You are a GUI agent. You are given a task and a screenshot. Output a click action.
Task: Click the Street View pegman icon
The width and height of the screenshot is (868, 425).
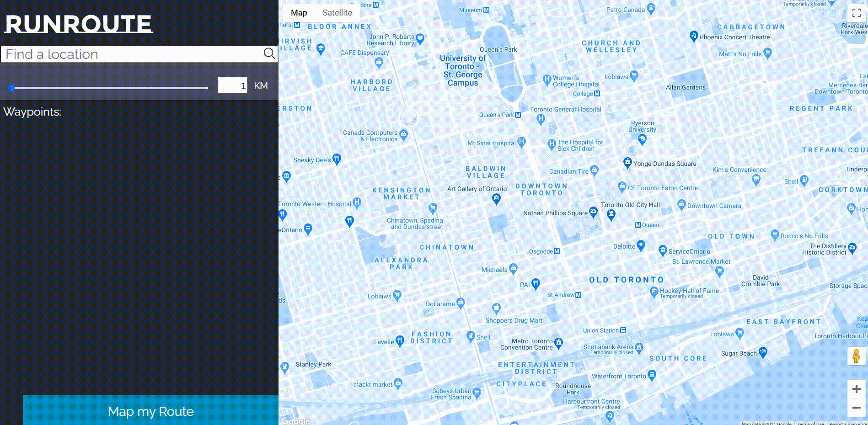click(856, 356)
